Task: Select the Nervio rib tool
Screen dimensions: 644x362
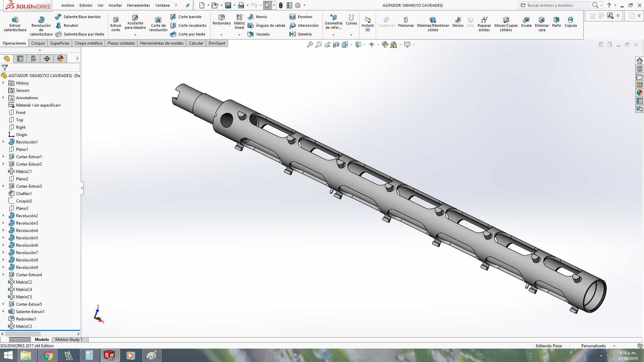Action: click(x=257, y=17)
